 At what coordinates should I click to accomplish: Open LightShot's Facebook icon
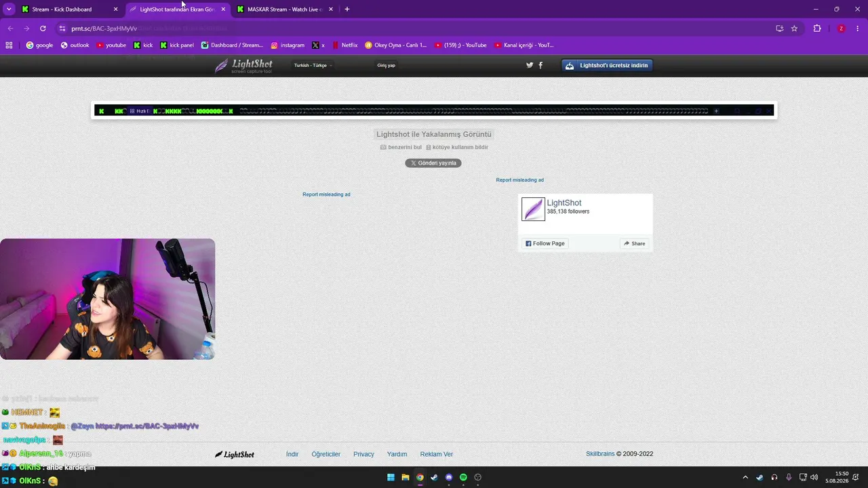(x=540, y=65)
